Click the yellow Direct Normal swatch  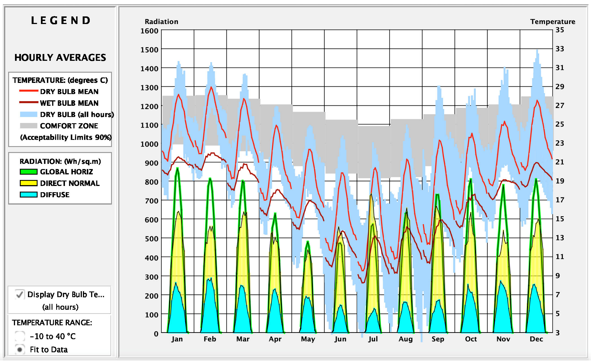29,183
